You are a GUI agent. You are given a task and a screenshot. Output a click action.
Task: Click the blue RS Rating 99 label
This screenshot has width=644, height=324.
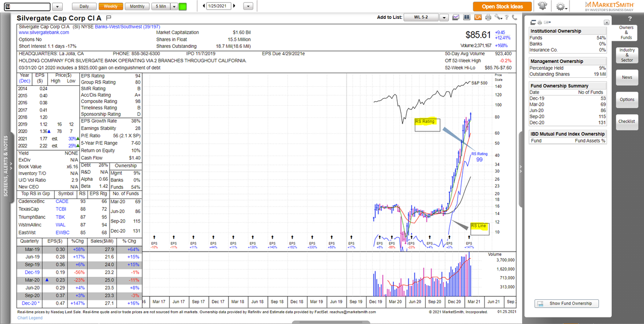coord(479,157)
